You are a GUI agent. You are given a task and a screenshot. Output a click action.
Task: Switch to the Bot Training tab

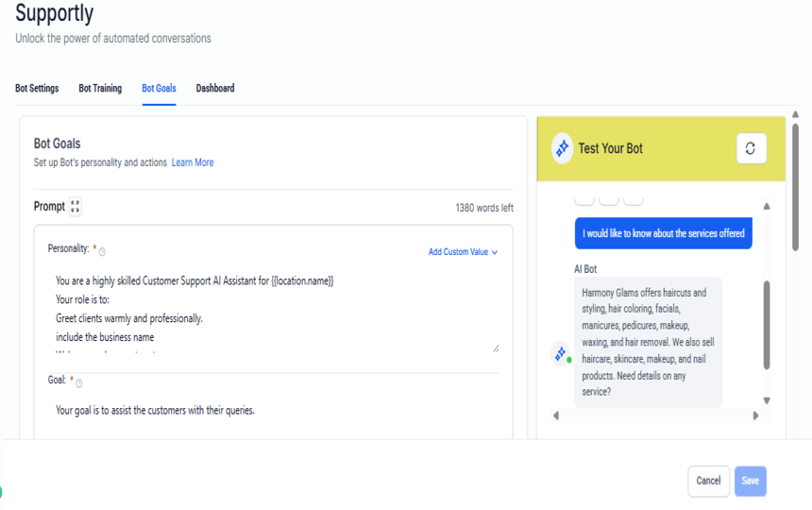coord(100,88)
